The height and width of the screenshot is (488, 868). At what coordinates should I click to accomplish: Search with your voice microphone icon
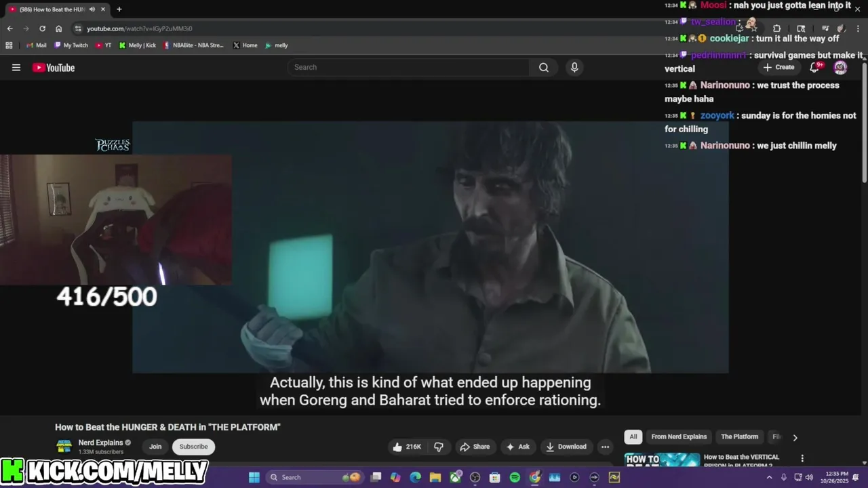click(574, 67)
